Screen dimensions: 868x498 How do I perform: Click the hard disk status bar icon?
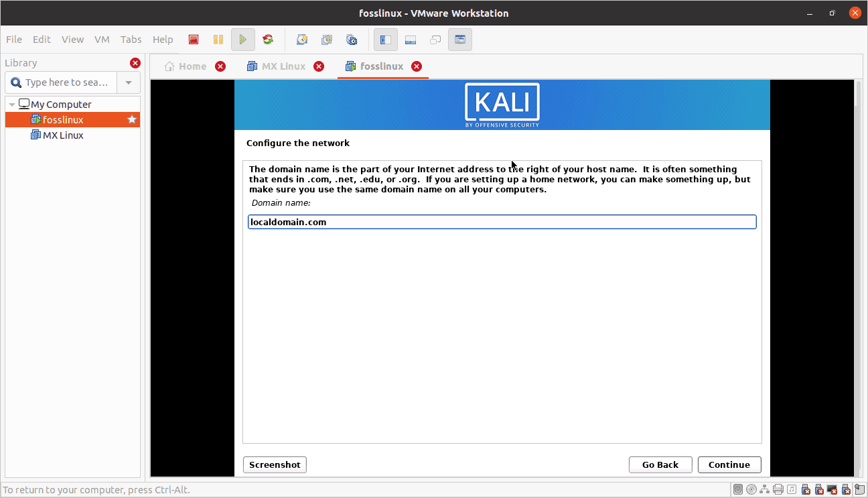(x=738, y=489)
